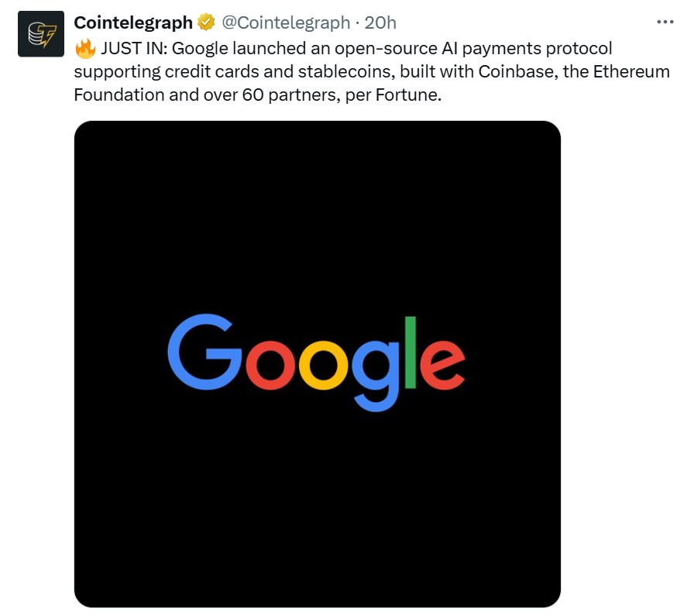Image resolution: width=694 pixels, height=616 pixels.
Task: Click the Cointelegraph display name
Action: point(133,23)
